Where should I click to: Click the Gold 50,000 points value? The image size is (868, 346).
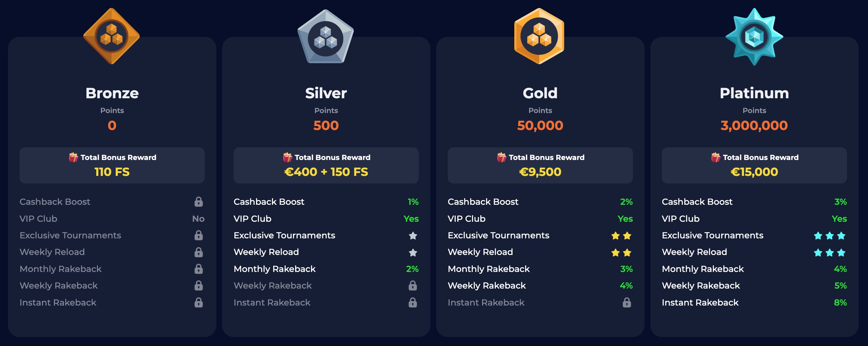tap(540, 125)
